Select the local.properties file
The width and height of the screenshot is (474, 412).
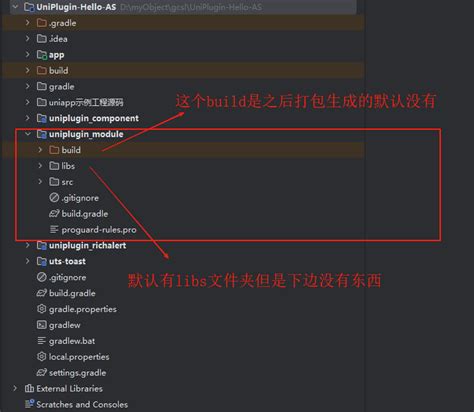click(79, 357)
